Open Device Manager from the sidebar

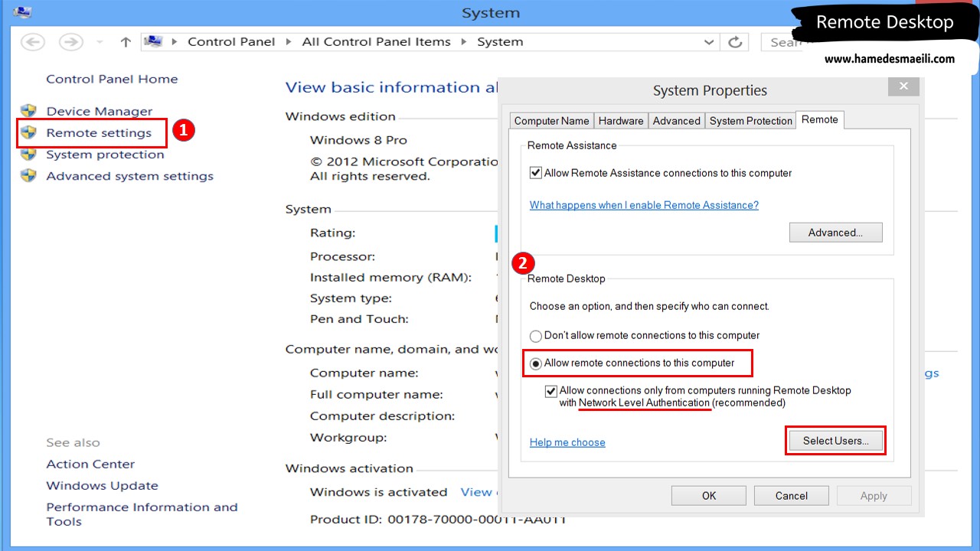coord(100,111)
